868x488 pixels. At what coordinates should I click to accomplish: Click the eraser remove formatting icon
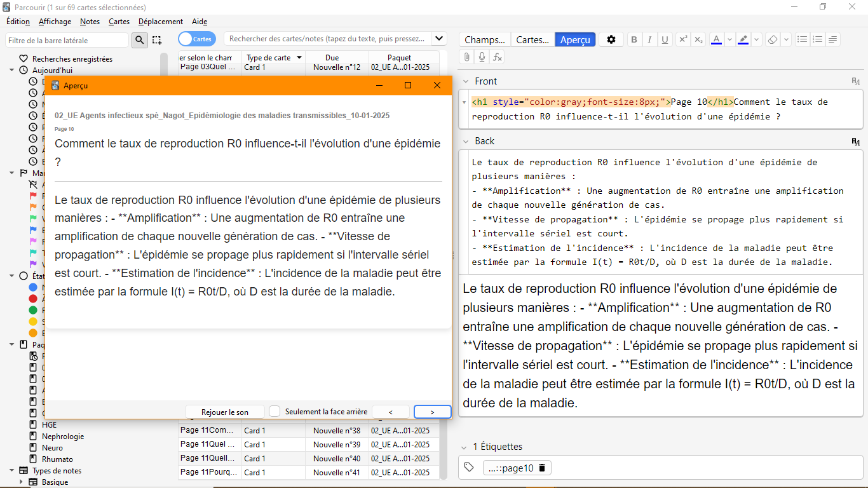coord(773,39)
